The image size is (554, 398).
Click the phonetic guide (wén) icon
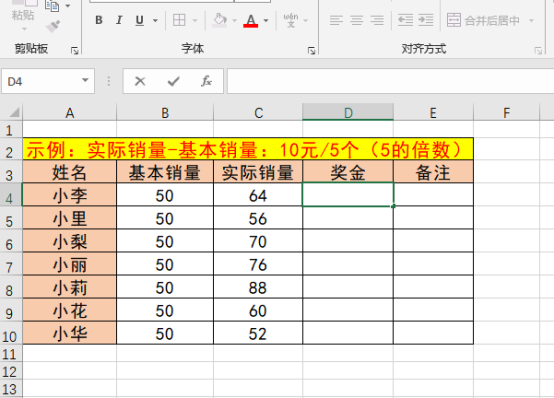point(291,21)
